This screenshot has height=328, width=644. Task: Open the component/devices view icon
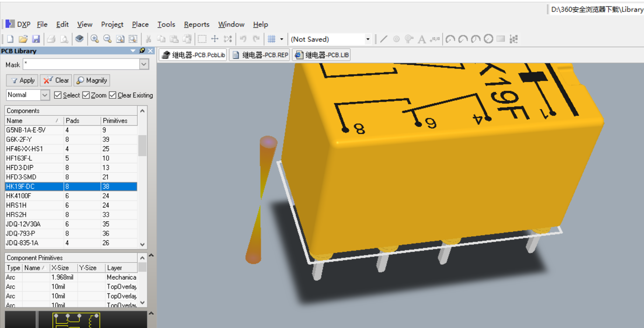[79, 39]
